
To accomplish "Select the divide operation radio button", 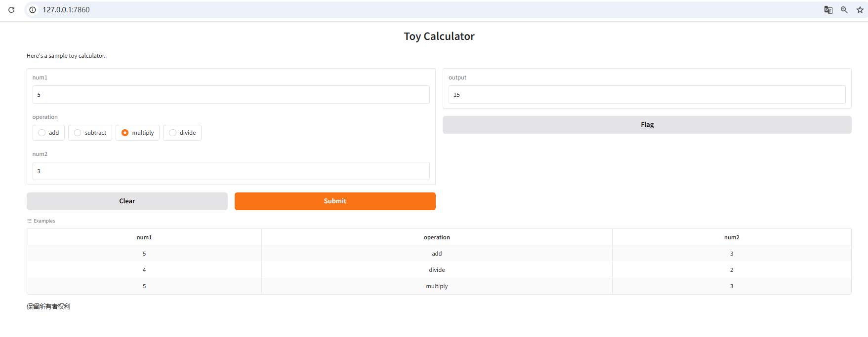I will point(172,133).
